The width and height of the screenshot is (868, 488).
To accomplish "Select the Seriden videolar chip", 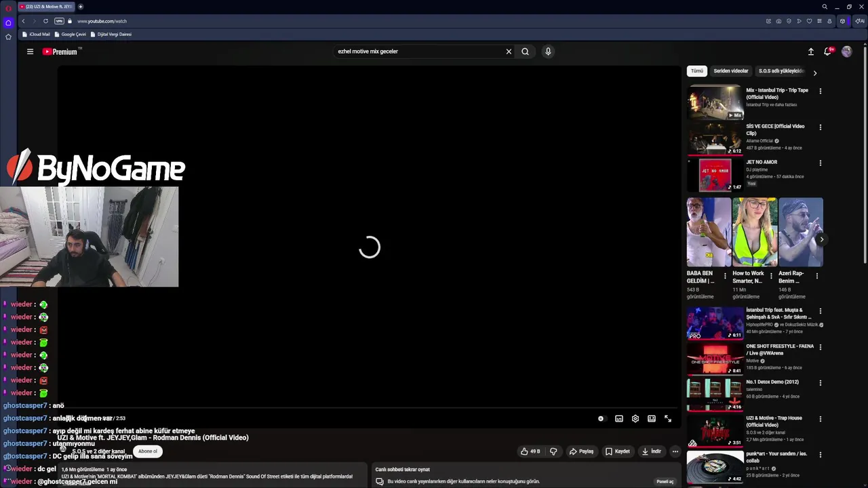I will [730, 71].
